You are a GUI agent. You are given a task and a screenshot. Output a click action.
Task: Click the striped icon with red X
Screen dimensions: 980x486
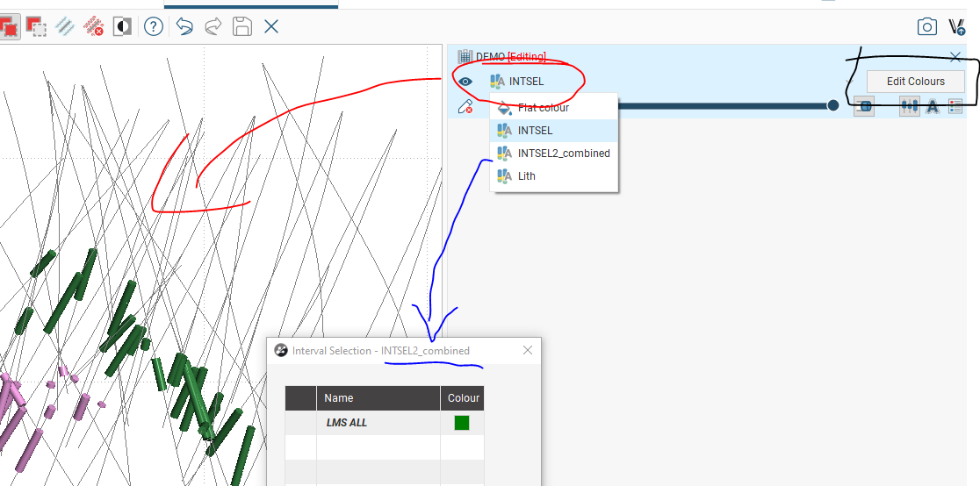click(94, 26)
